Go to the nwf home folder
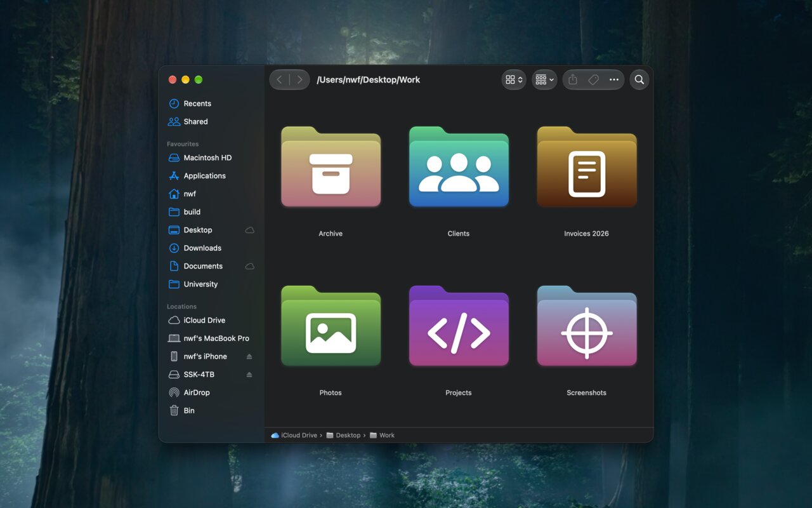This screenshot has width=812, height=508. coord(211,194)
